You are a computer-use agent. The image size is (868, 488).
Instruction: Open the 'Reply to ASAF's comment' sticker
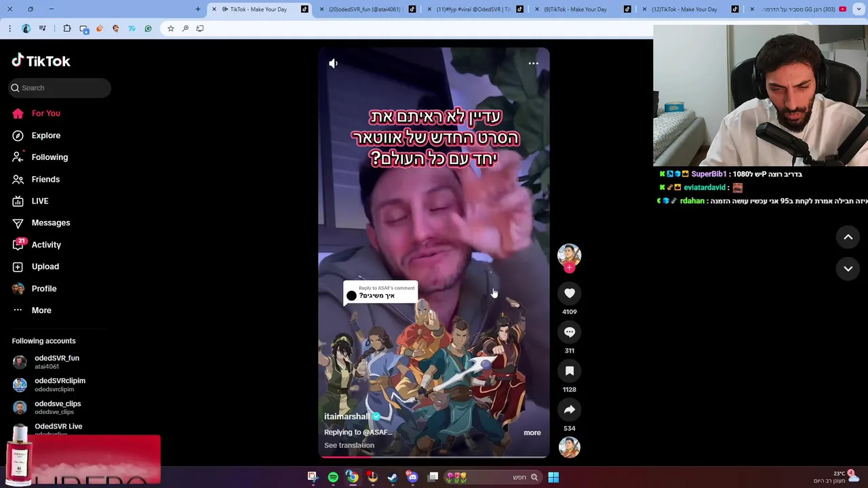380,293
